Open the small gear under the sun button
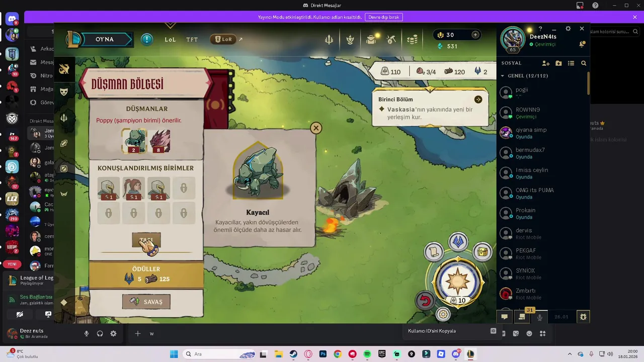Image resolution: width=644 pixels, height=362 pixels. click(x=443, y=315)
